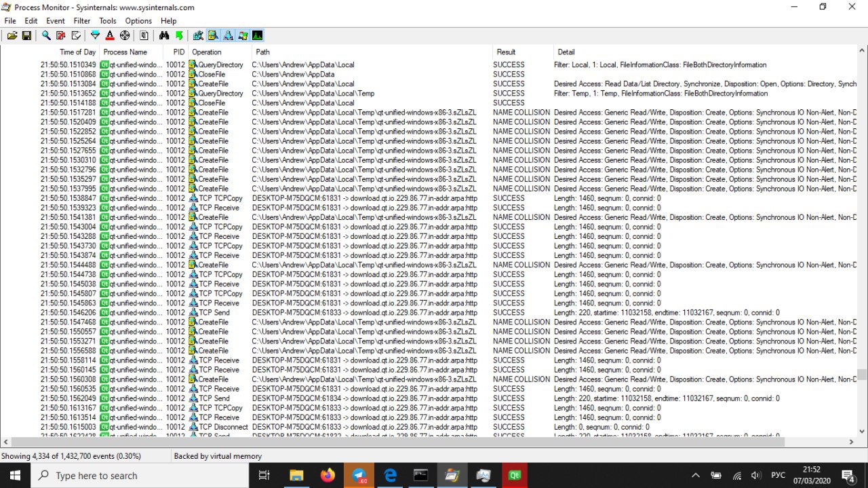The height and width of the screenshot is (488, 868).
Task: Click the Jump To green arrow icon
Action: [179, 35]
